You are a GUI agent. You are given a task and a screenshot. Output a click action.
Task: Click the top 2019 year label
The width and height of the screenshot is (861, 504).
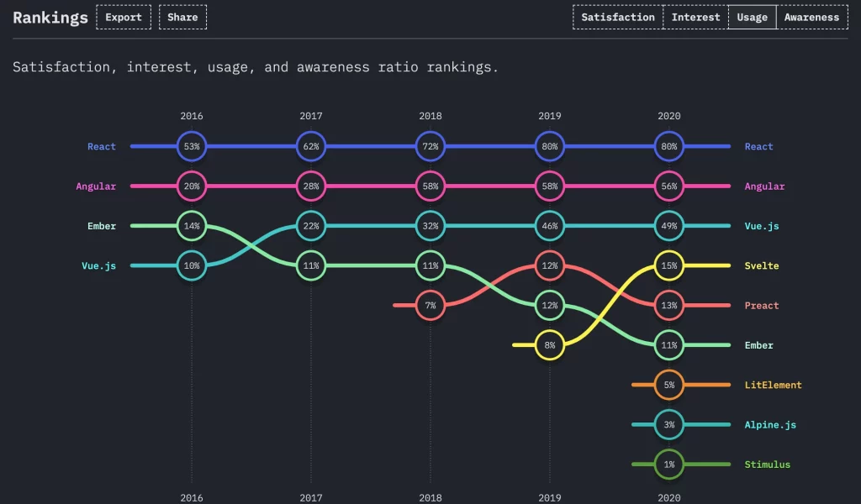click(550, 116)
